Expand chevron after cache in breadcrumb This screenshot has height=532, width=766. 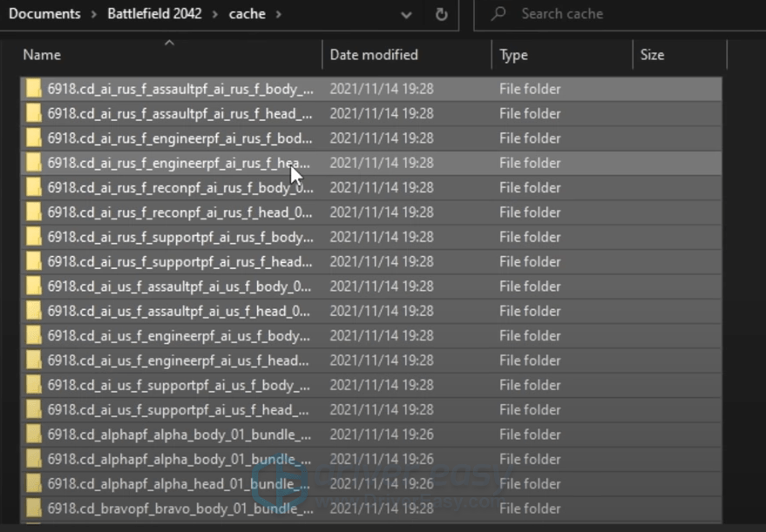point(279,14)
